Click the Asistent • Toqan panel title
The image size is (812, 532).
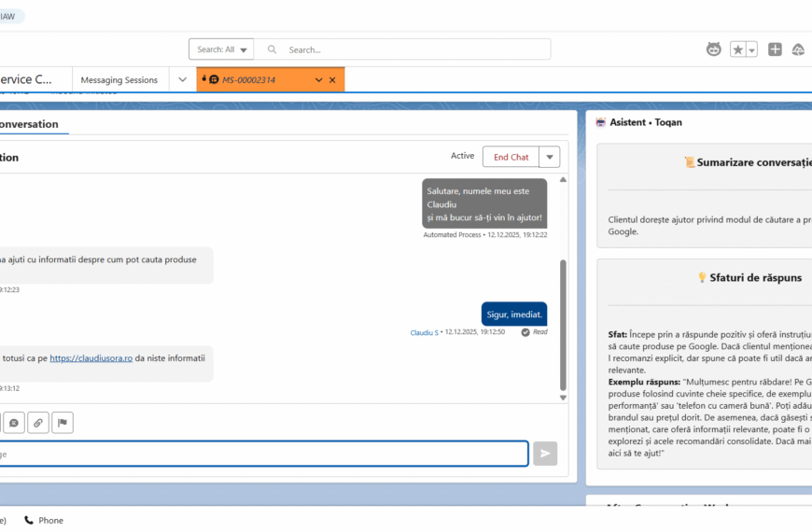[x=646, y=122]
